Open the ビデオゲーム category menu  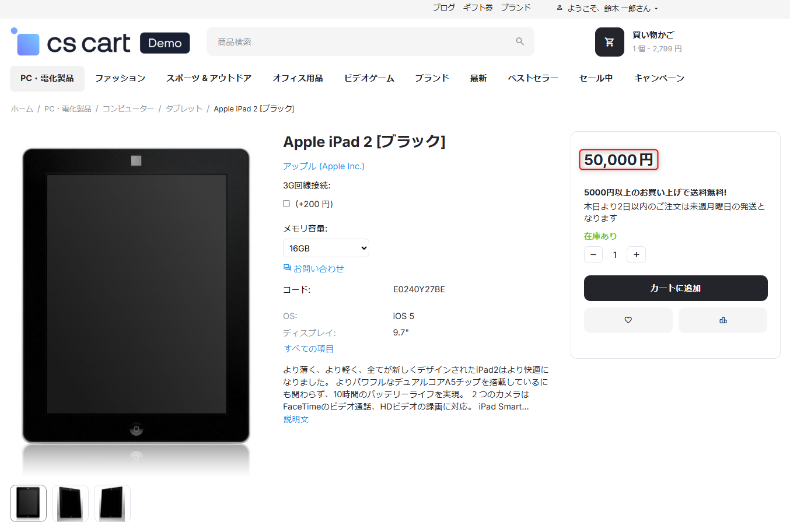369,78
